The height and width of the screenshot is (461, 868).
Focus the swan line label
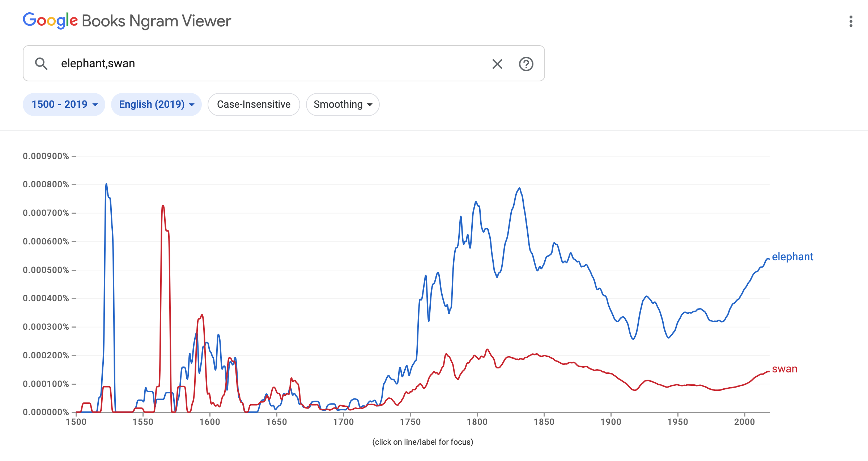click(x=784, y=369)
